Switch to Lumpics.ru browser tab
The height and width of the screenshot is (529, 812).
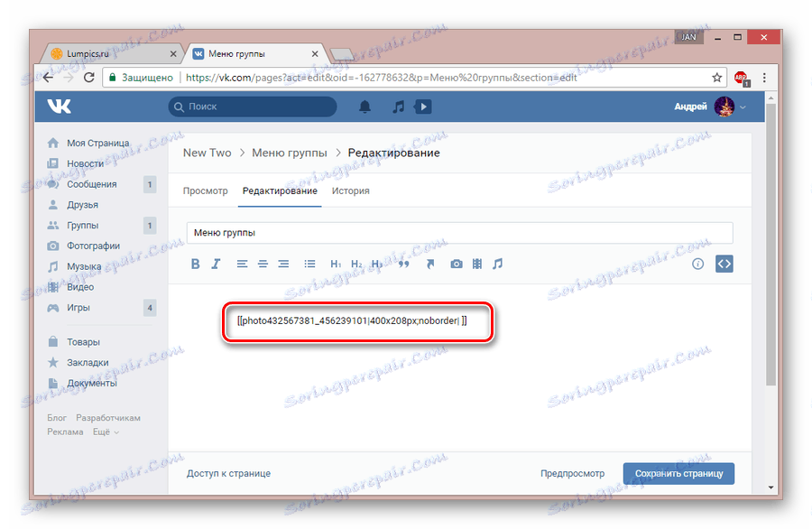tap(111, 53)
